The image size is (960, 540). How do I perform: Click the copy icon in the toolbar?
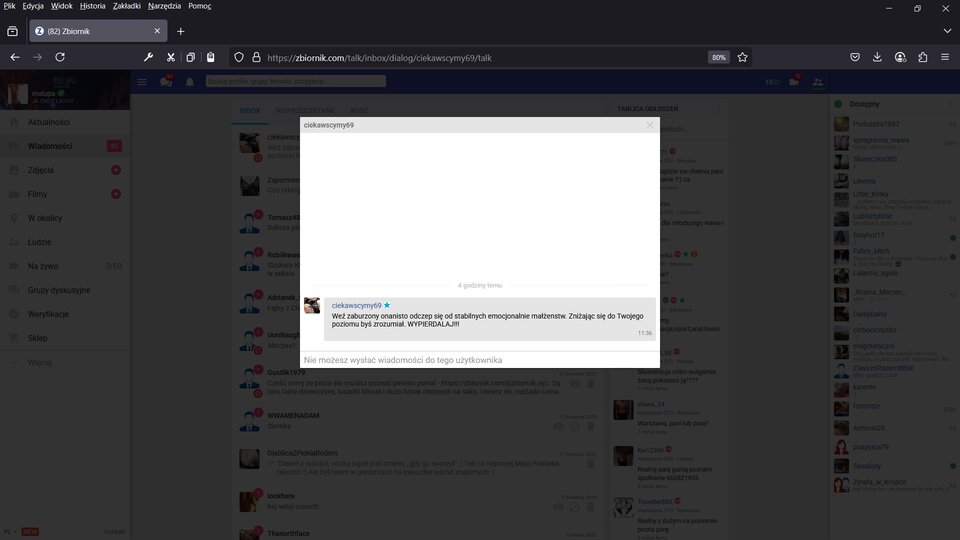tap(190, 58)
